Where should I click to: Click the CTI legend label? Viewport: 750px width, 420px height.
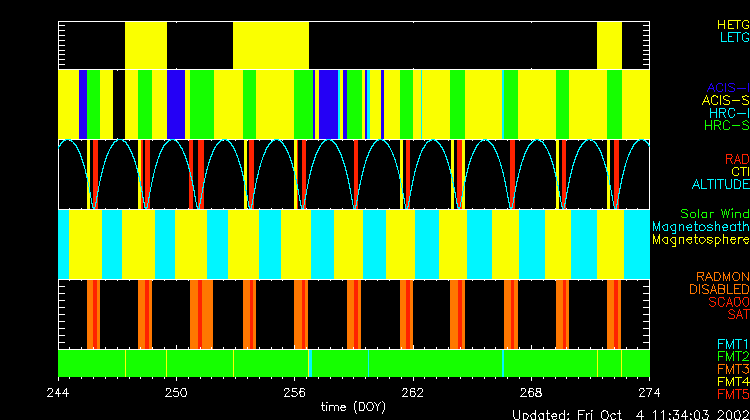[x=739, y=172]
